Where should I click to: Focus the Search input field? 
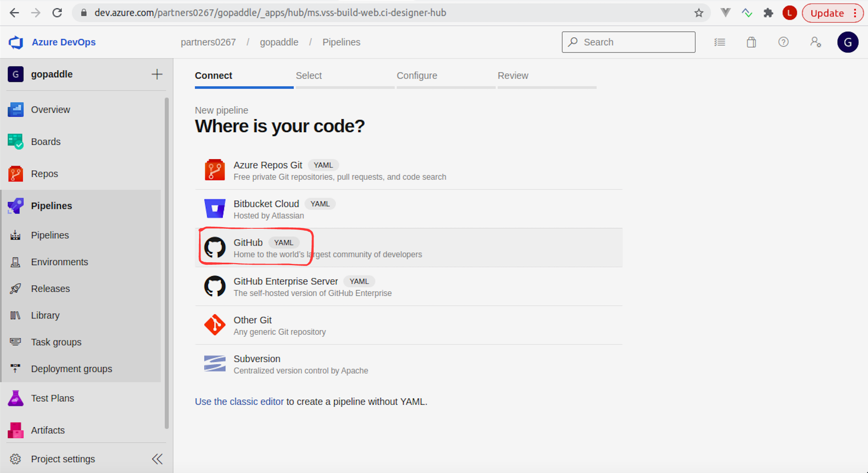click(x=628, y=42)
